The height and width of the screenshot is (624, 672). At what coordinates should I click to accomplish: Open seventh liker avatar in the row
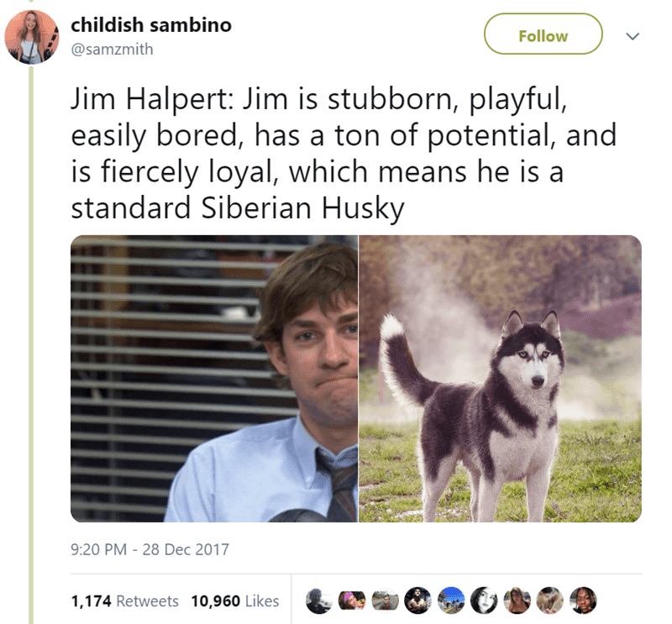pyautogui.click(x=517, y=600)
